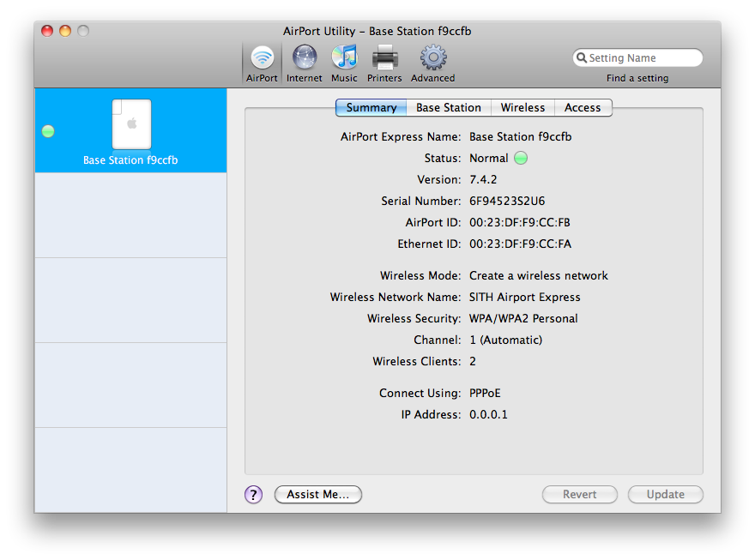Click the serial number 6F94523S2U6
The height and width of the screenshot is (560, 755).
pyautogui.click(x=507, y=201)
